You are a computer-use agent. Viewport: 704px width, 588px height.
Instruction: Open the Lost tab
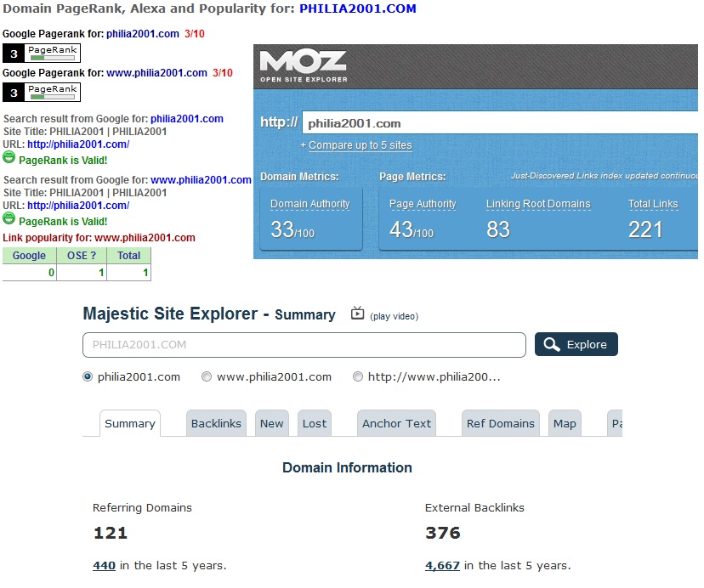pos(315,423)
